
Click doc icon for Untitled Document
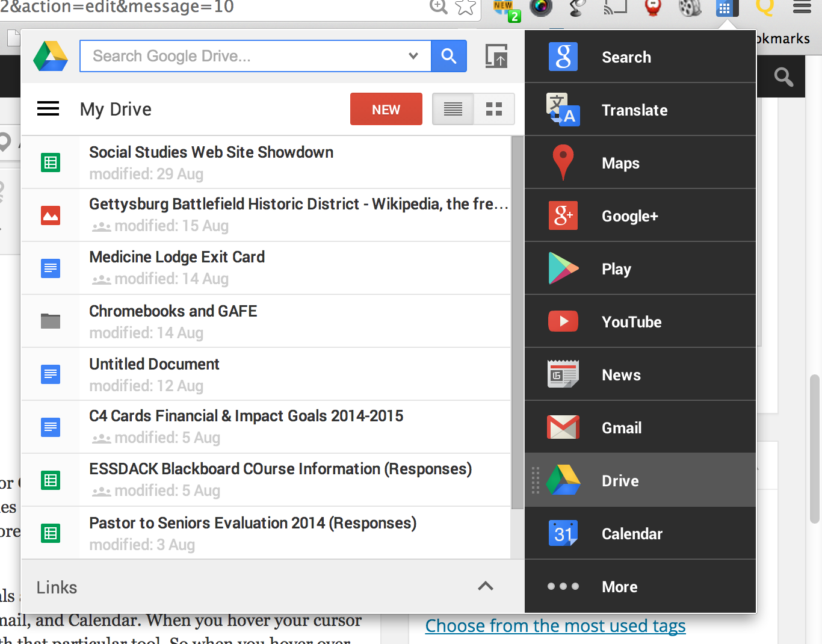(x=51, y=374)
